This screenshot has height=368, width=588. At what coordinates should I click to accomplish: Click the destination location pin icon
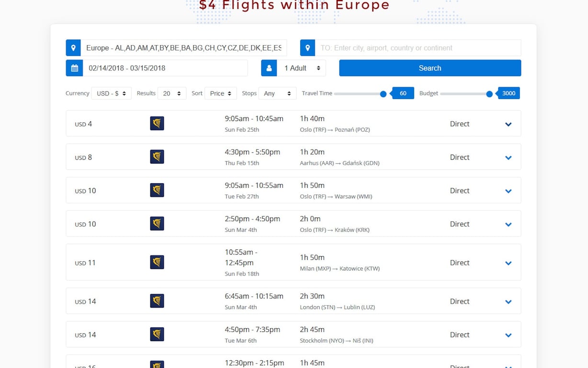(x=307, y=47)
